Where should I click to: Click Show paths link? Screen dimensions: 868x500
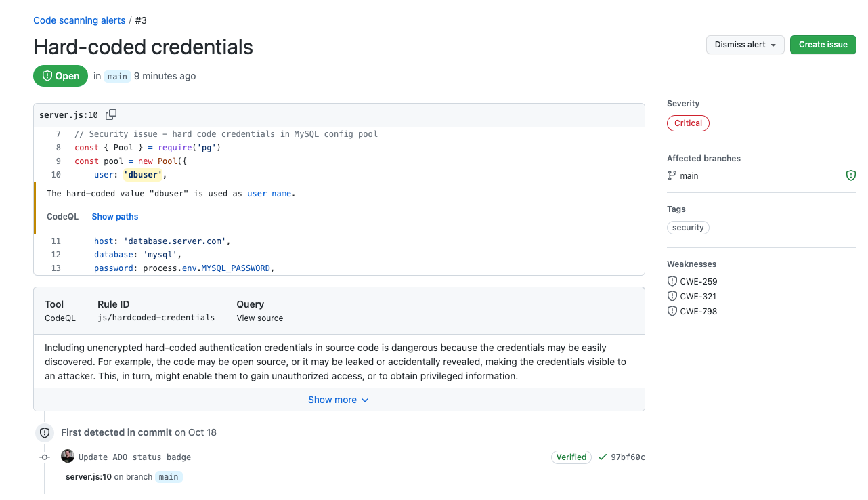click(x=115, y=217)
